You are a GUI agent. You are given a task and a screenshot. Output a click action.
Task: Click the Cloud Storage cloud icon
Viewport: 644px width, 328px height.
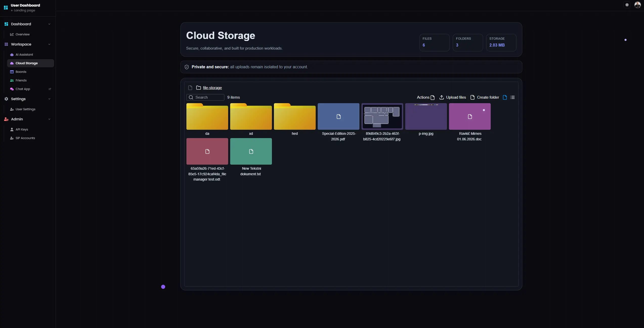(x=12, y=63)
